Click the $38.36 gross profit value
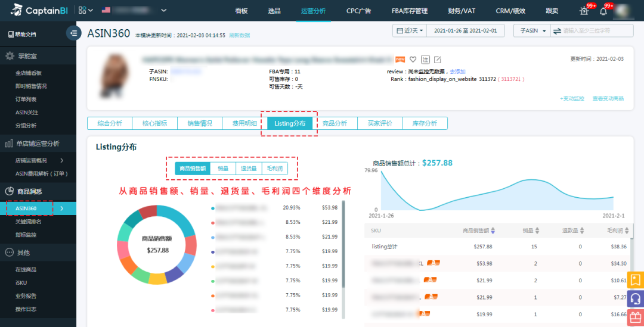 [618, 247]
